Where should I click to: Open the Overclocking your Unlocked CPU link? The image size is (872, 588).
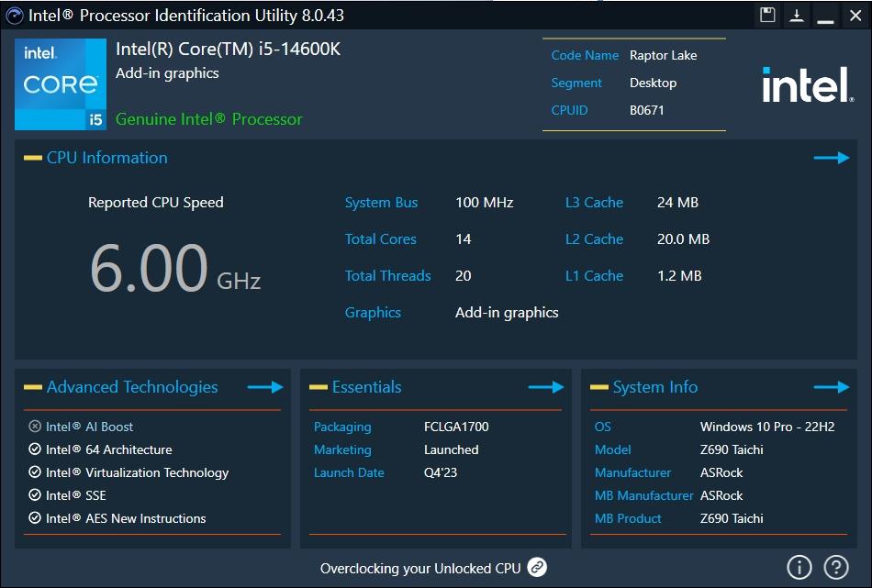click(x=420, y=568)
